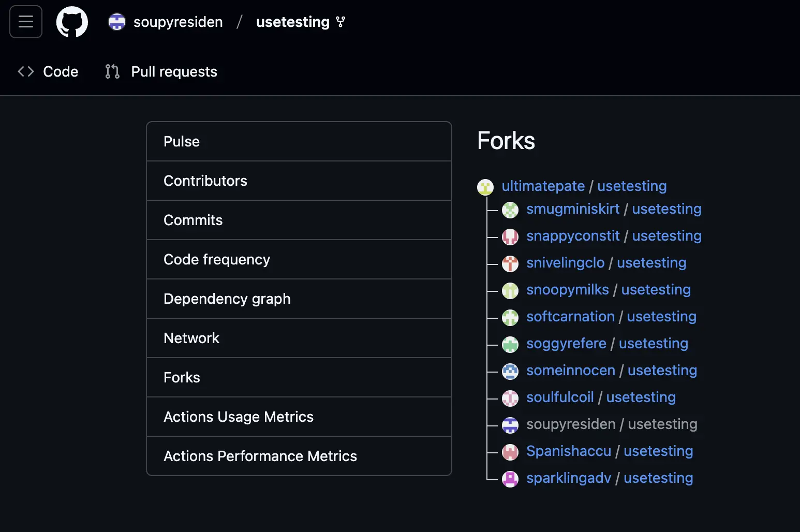
Task: Click the soupyresiden profile avatar
Action: pos(116,22)
